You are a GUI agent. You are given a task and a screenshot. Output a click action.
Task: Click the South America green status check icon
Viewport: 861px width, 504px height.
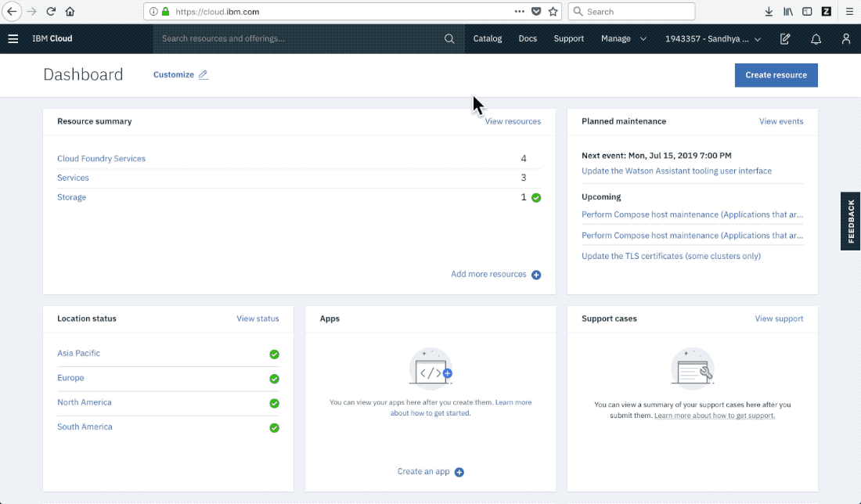tap(275, 427)
